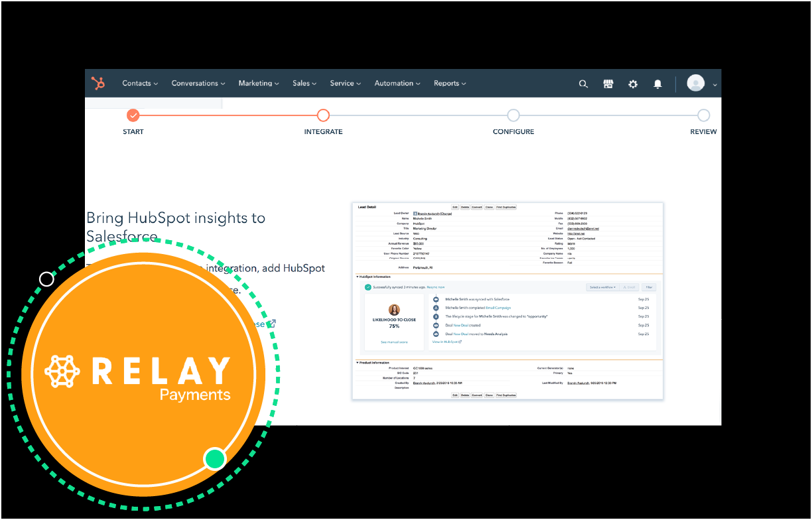Click the bottom Clone button
The height and width of the screenshot is (520, 812).
[x=489, y=395]
